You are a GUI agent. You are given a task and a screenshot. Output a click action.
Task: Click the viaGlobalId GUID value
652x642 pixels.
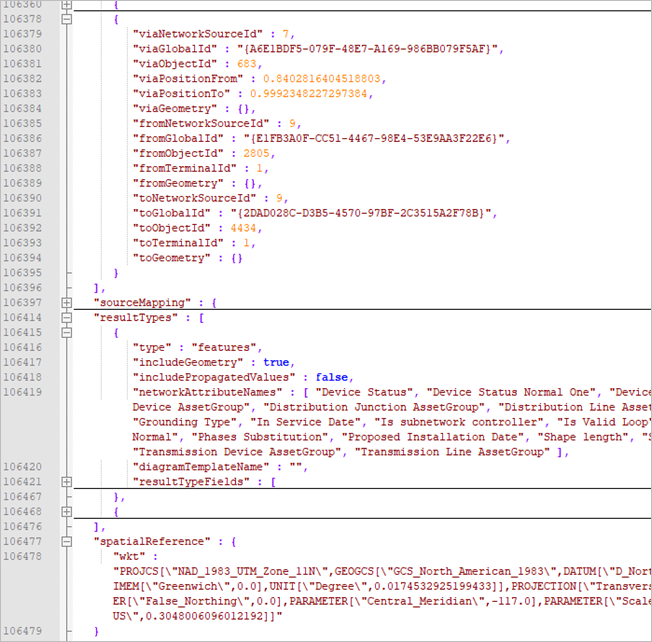click(x=368, y=49)
